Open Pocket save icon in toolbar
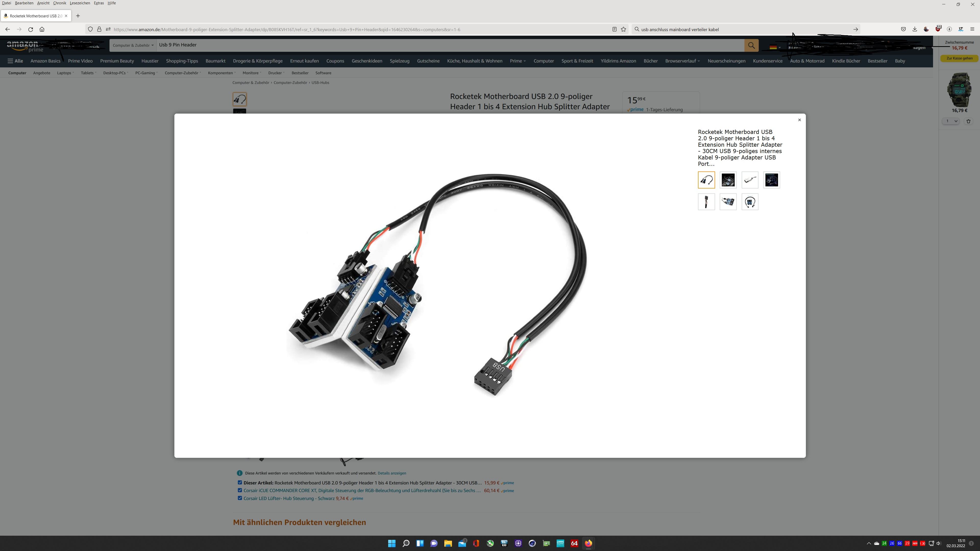 click(x=903, y=29)
